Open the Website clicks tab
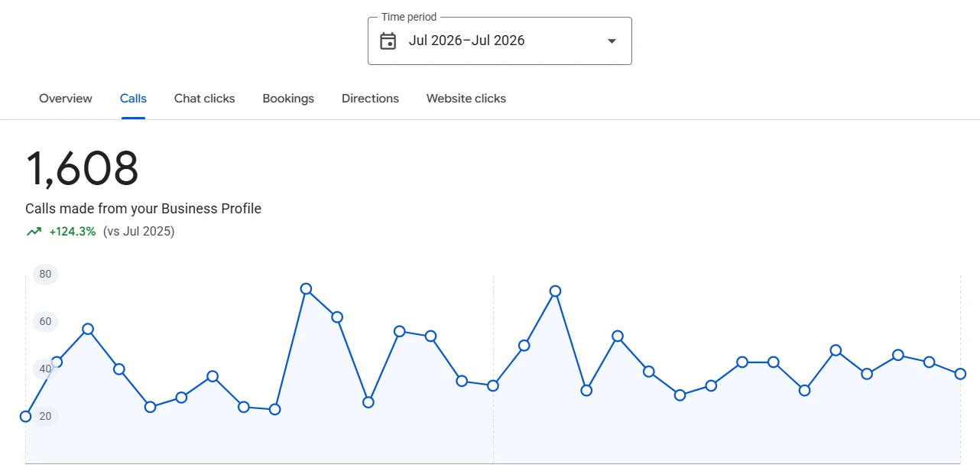 click(x=466, y=99)
